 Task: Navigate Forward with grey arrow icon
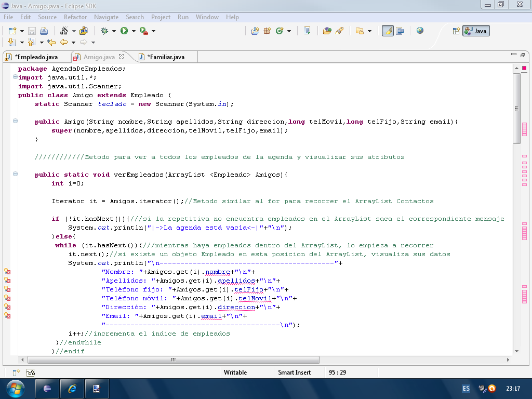coord(84,42)
